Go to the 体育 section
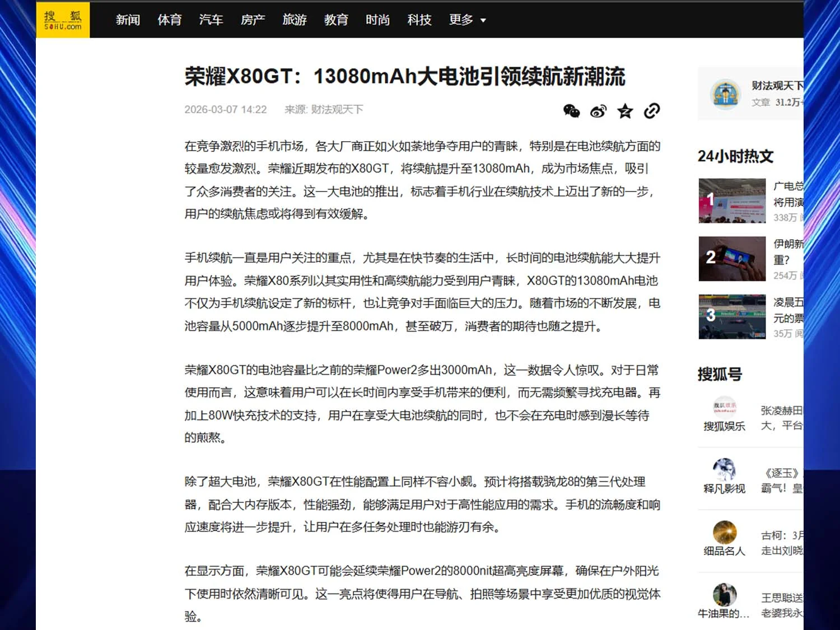This screenshot has height=630, width=840. click(169, 20)
